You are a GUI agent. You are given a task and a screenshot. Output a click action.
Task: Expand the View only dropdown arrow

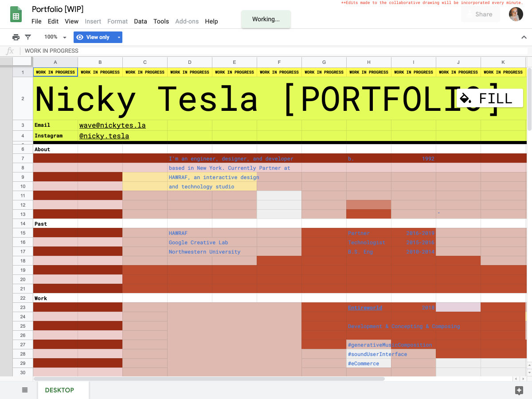(119, 37)
